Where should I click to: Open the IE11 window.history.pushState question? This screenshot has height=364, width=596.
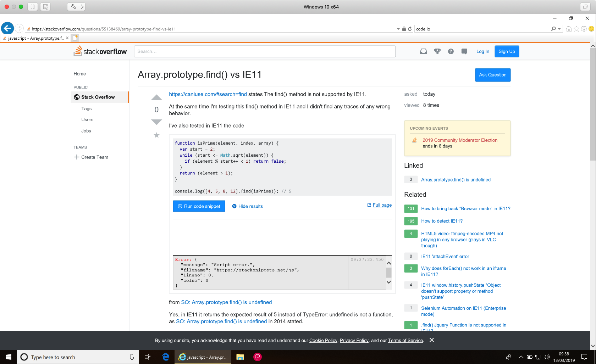pyautogui.click(x=461, y=291)
